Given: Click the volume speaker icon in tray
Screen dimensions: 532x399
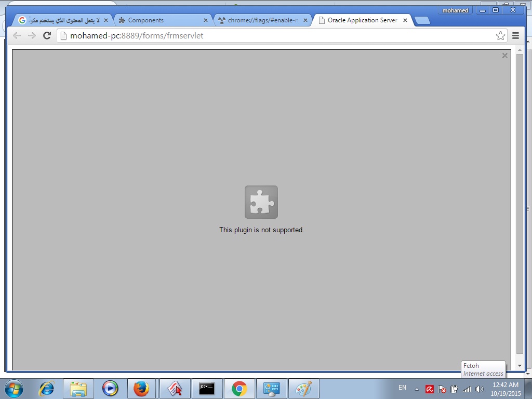Looking at the screenshot, I should (479, 389).
